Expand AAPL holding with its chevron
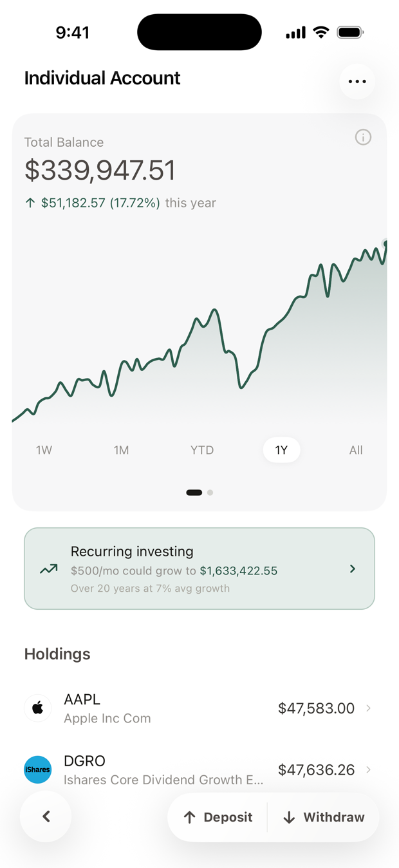This screenshot has height=868, width=399. tap(369, 708)
